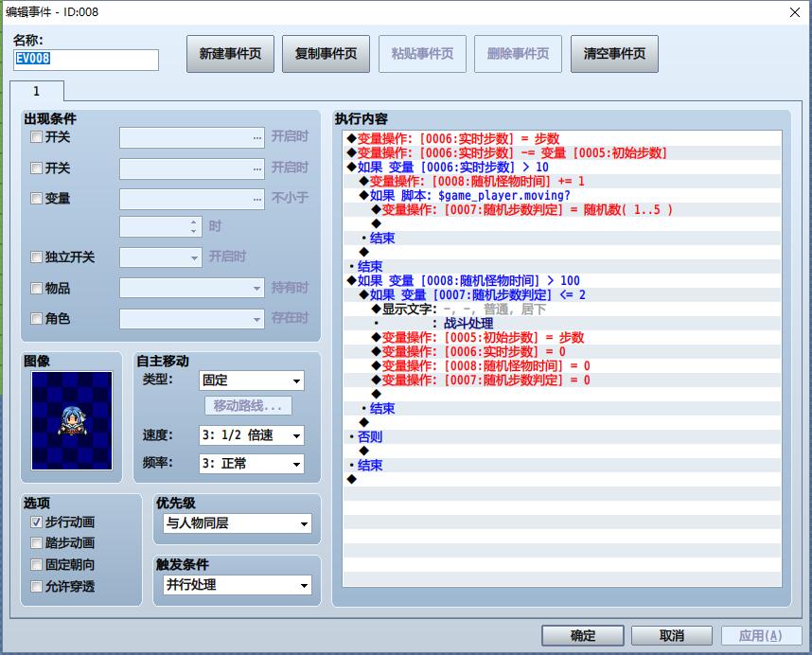Enable the 变量 condition checkbox
Screen dimensions: 812x655
tap(36, 199)
